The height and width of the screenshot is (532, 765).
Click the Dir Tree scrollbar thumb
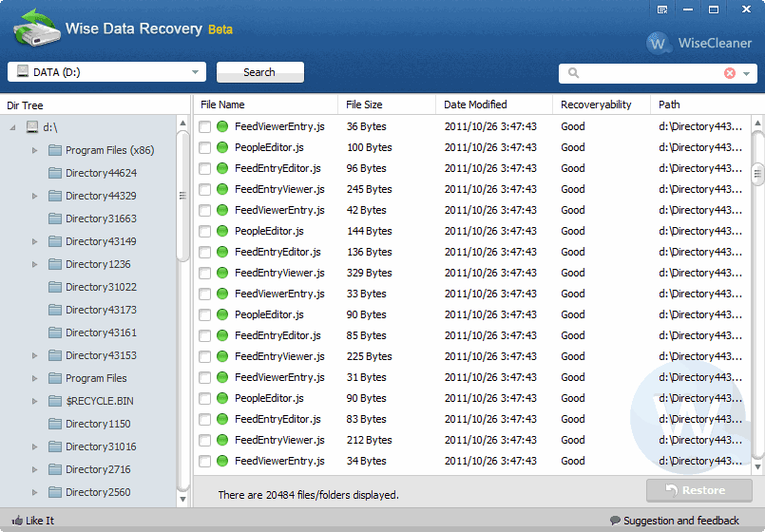tap(183, 196)
